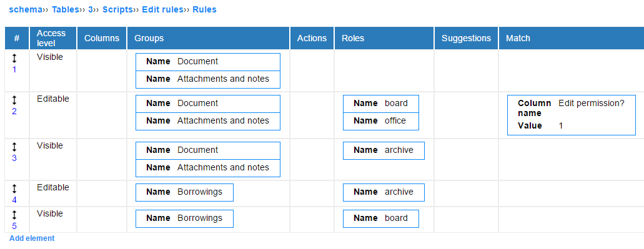Open Edit rules breadcrumb link

162,9
